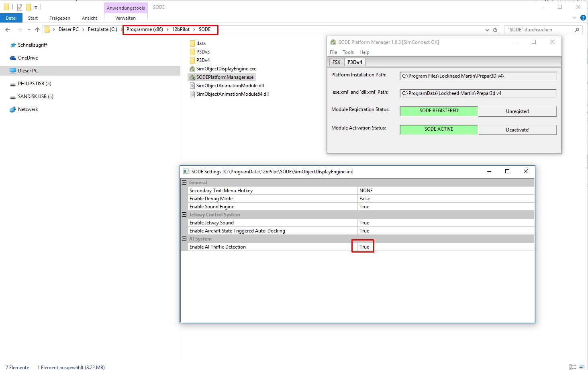Click in the SODE durchsuchen search box
The width and height of the screenshot is (588, 370).
[x=538, y=30]
